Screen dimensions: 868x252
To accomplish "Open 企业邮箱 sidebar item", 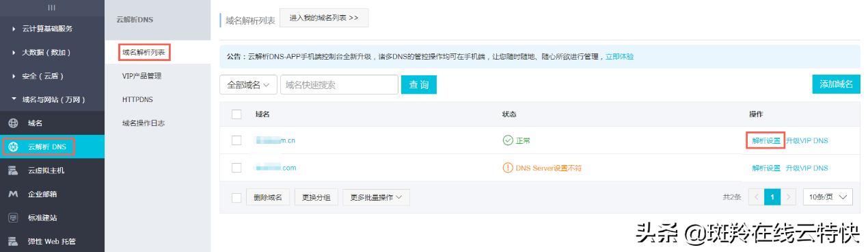I will (53, 194).
